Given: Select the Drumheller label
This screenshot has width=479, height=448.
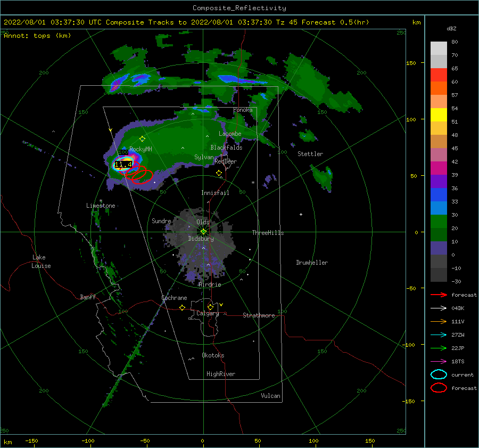Looking at the screenshot, I should [x=312, y=263].
